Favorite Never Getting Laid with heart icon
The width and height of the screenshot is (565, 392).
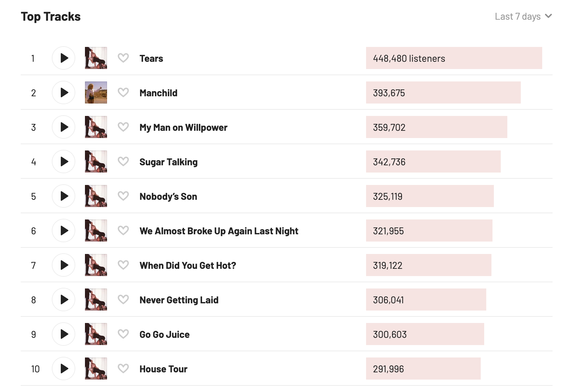(x=123, y=300)
